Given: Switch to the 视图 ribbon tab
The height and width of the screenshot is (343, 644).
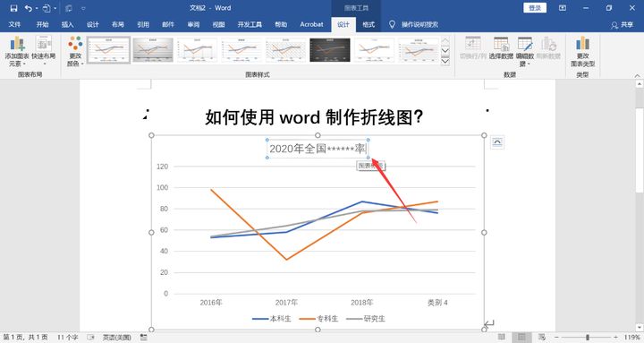Looking at the screenshot, I should 218,24.
